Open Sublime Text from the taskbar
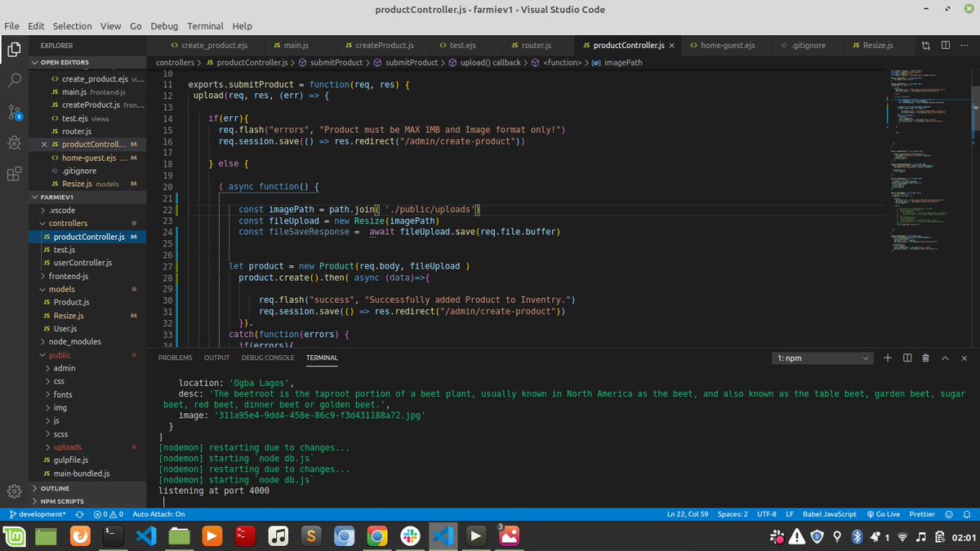The image size is (980, 551). [x=310, y=536]
